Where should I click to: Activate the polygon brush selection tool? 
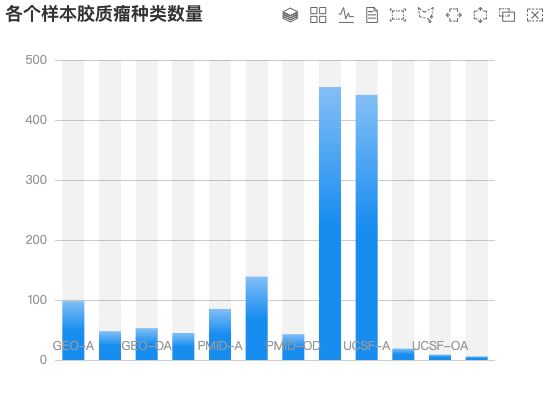tap(426, 15)
